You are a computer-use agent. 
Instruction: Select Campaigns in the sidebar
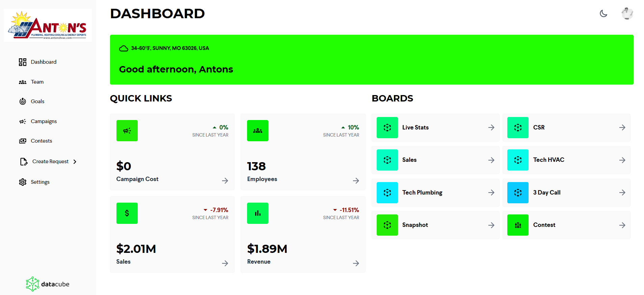[x=44, y=121]
